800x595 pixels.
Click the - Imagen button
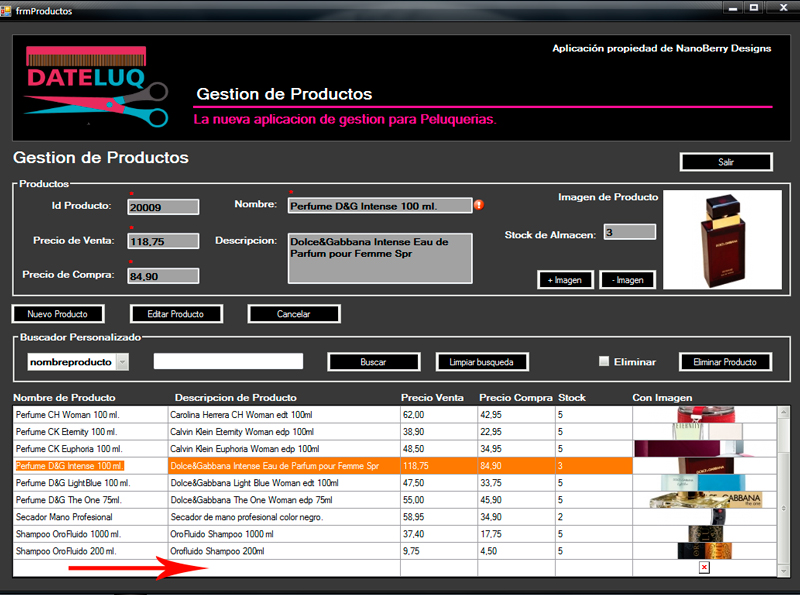pyautogui.click(x=628, y=280)
